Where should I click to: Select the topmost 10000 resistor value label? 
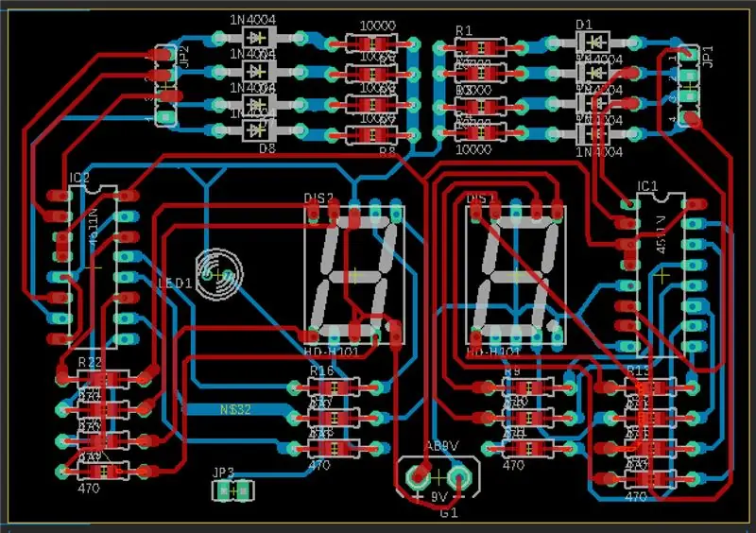377,26
